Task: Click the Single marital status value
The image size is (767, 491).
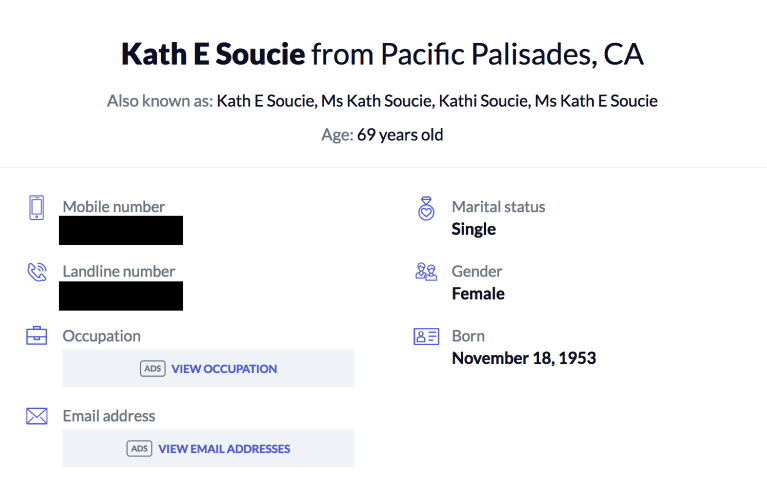Action: 474,229
